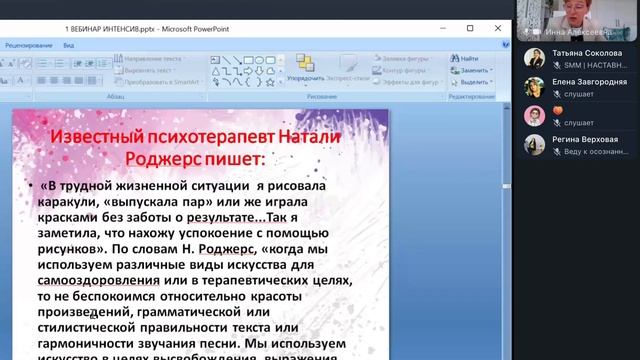Increase the list indent level
Image resolution: width=640 pixels, height=360 pixels.
point(89,63)
